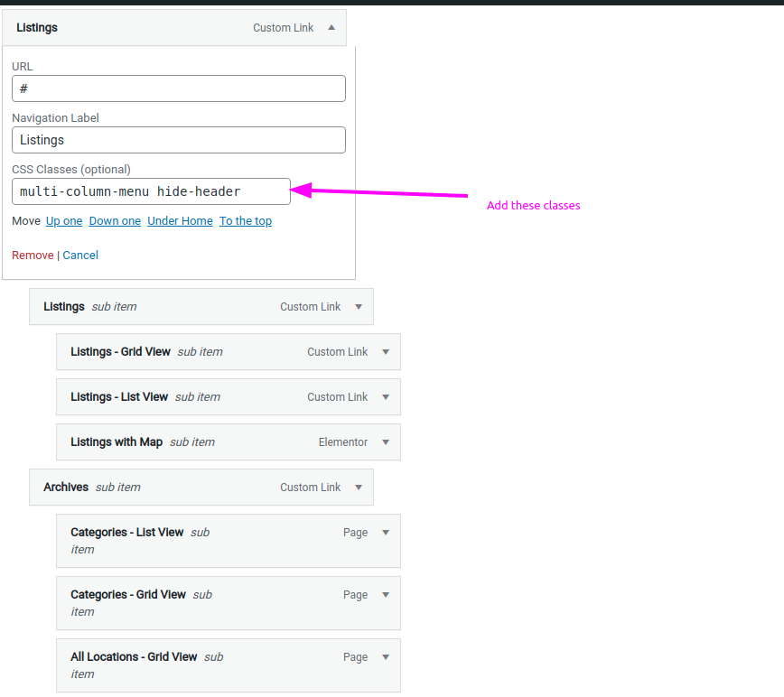Viewport: 784px width, 697px height.
Task: Collapse the top Listings menu item
Action: tap(331, 28)
